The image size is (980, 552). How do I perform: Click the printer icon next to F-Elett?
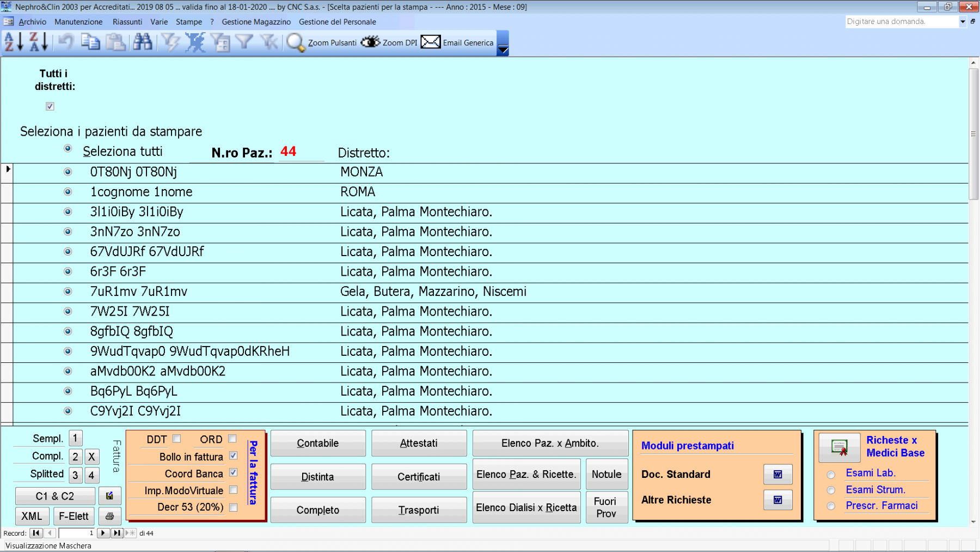tap(109, 516)
